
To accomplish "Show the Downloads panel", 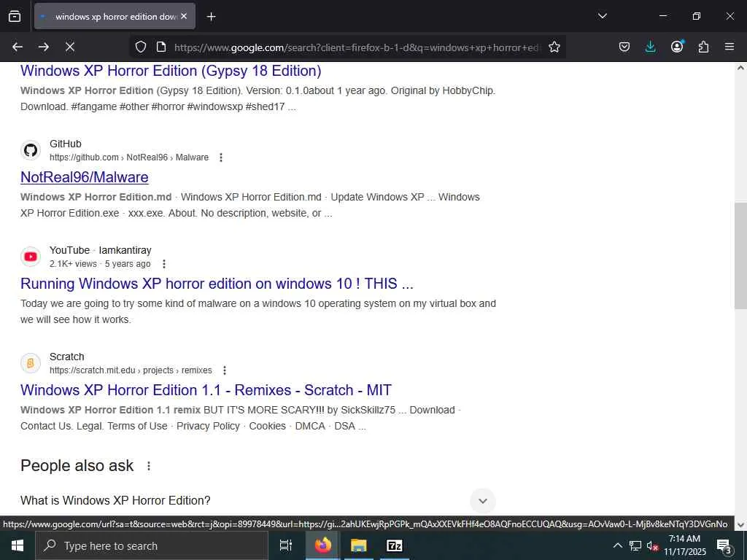I will (650, 47).
